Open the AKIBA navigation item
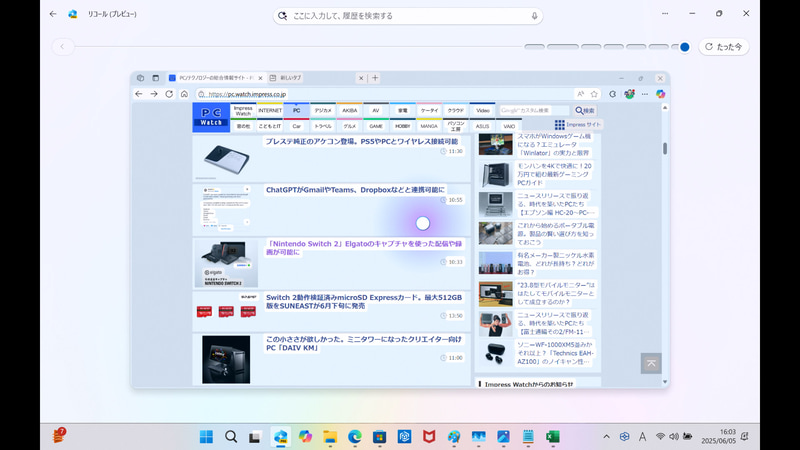 coord(349,110)
